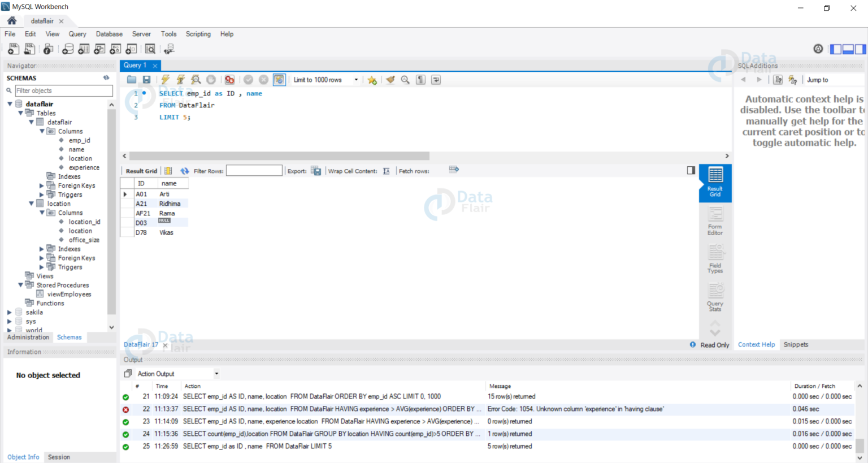Toggle auto-commit mode icon
Viewport: 868px width, 463px height.
279,80
